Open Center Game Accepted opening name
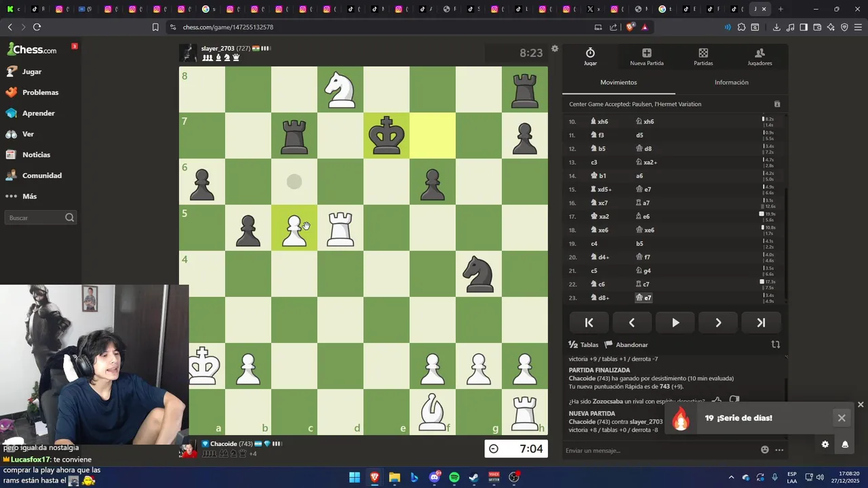Viewport: 868px width, 488px height. tap(635, 104)
